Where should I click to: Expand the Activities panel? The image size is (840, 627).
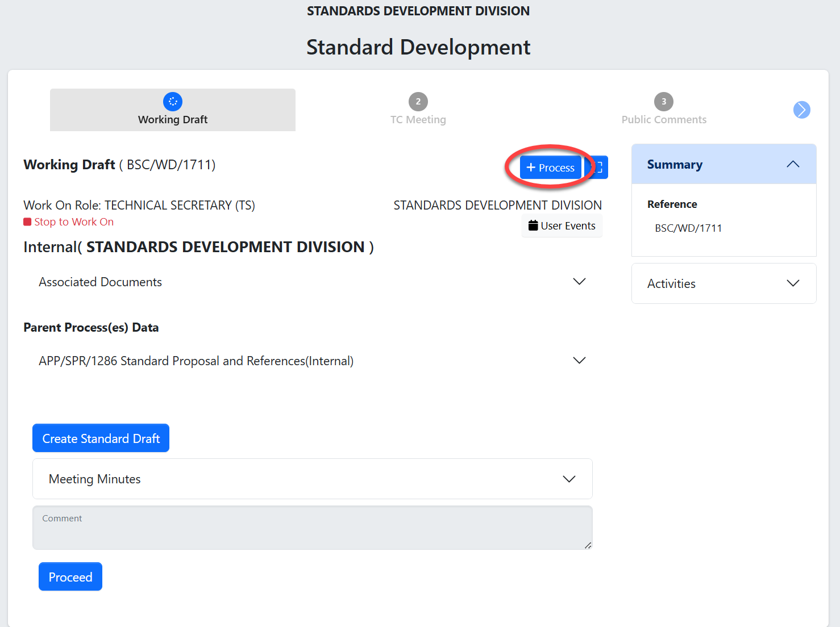click(x=792, y=283)
